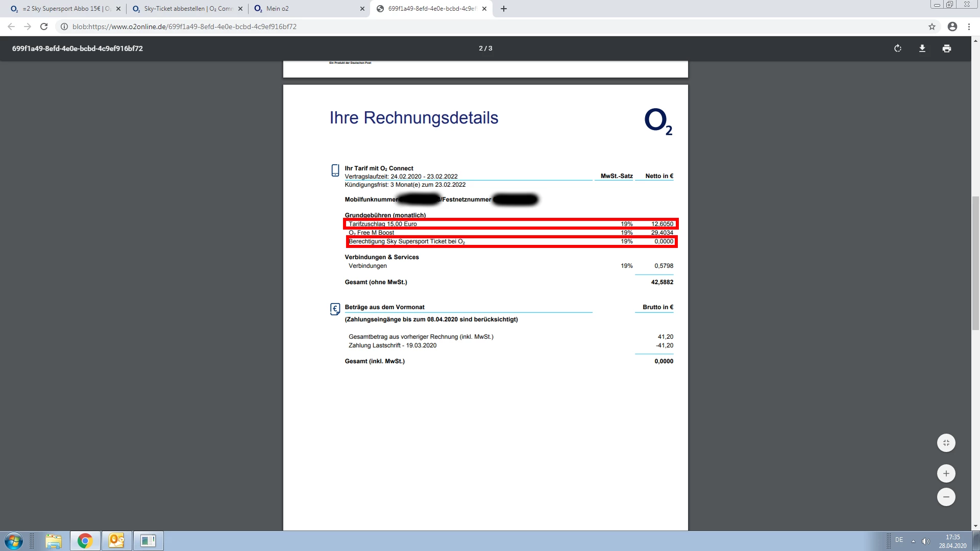This screenshot has height=551, width=980.
Task: Click the vertical scrollbar thumb
Action: coord(975,263)
